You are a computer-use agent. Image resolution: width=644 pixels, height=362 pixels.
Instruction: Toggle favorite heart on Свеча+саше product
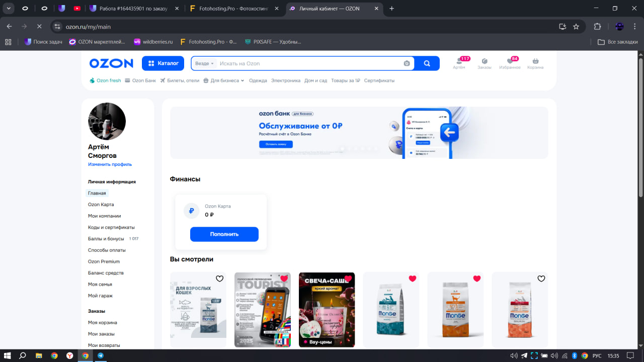[348, 279]
